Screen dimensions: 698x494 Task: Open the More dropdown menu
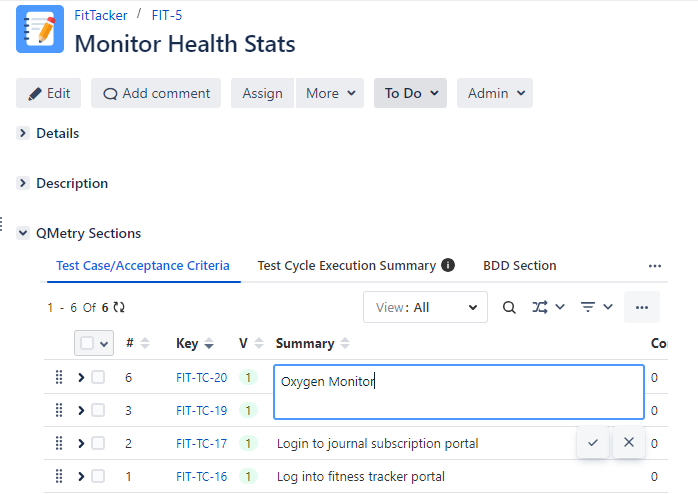330,93
